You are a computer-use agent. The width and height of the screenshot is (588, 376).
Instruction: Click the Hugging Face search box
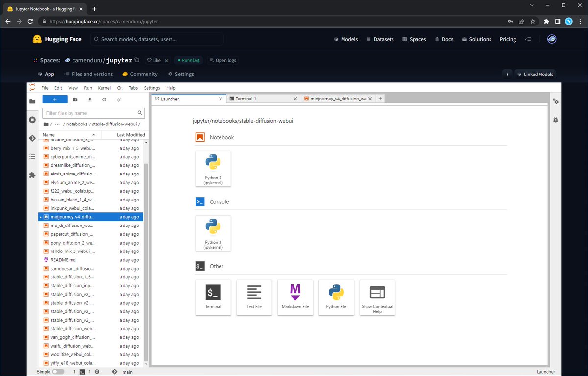(157, 39)
